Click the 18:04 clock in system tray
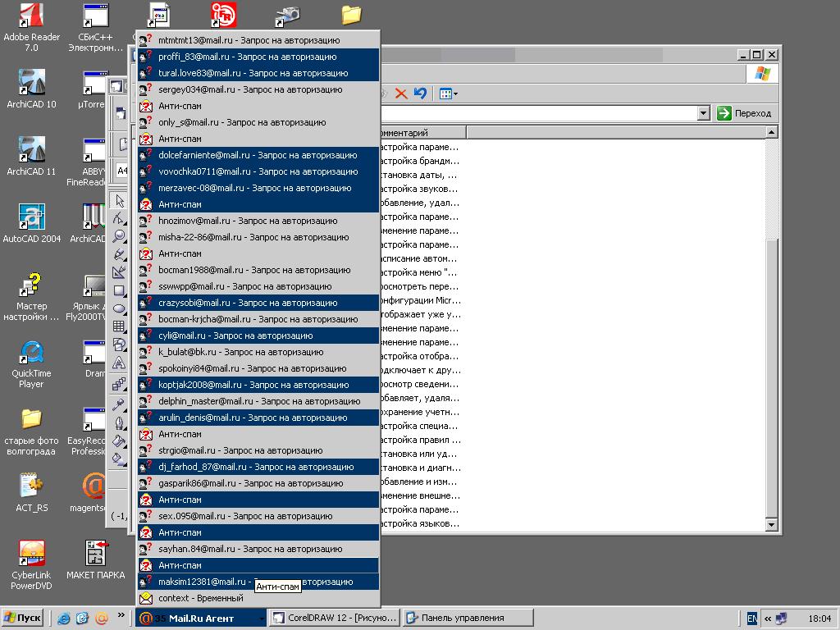This screenshot has height=630, width=840. tap(819, 619)
